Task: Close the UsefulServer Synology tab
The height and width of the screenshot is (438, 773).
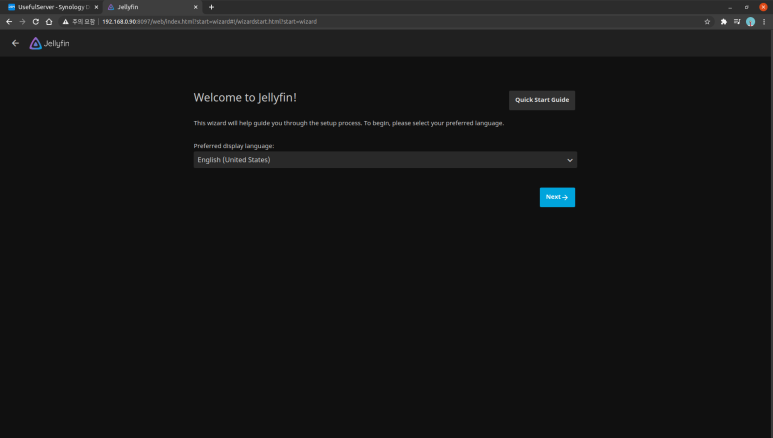Action: [96, 7]
